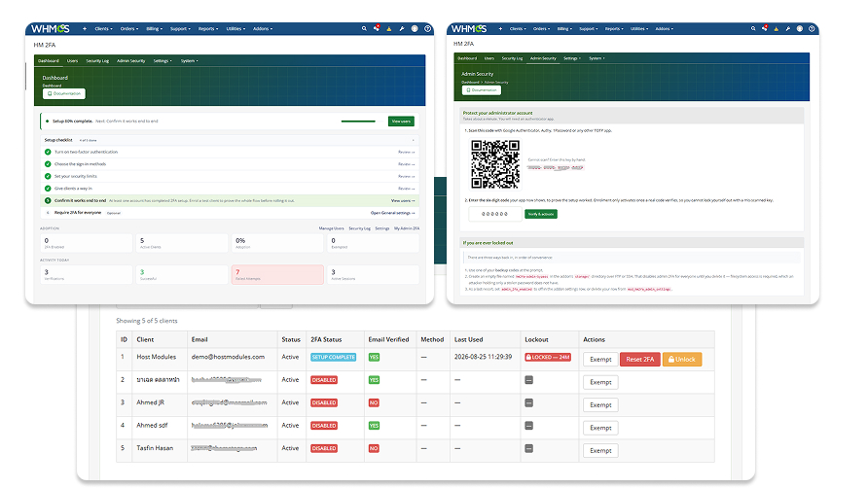
Task: Open Clients dropdown in Dashboard window menu
Action: pyautogui.click(x=103, y=29)
